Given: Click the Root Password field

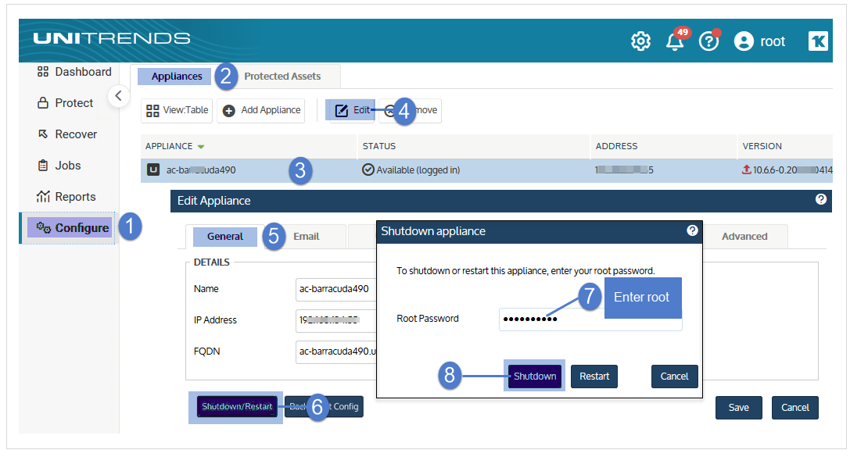Looking at the screenshot, I should (x=590, y=319).
